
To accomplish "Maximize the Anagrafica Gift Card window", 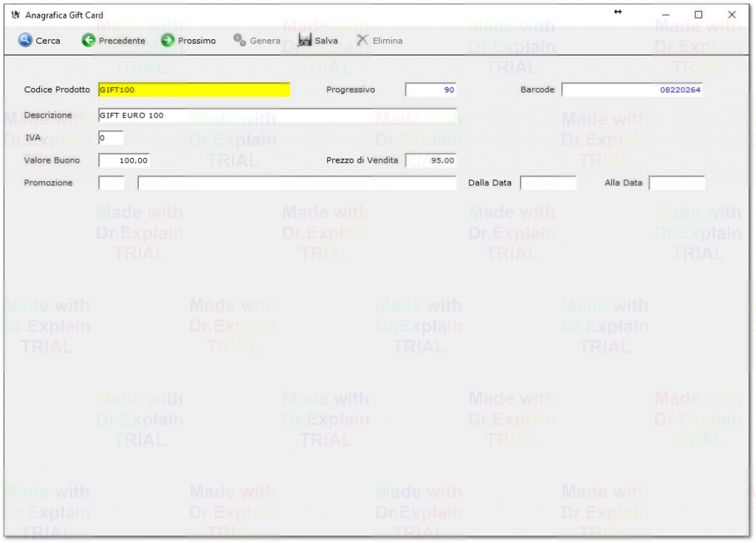I will point(698,15).
